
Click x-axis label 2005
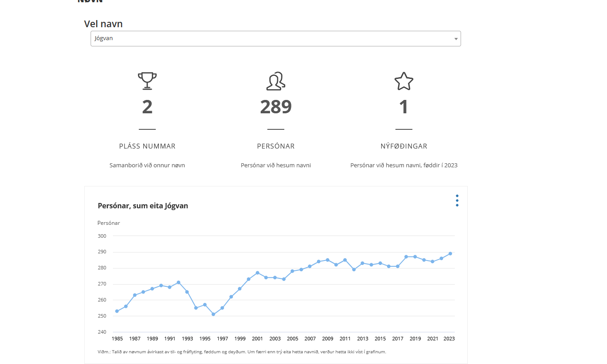pyautogui.click(x=292, y=339)
